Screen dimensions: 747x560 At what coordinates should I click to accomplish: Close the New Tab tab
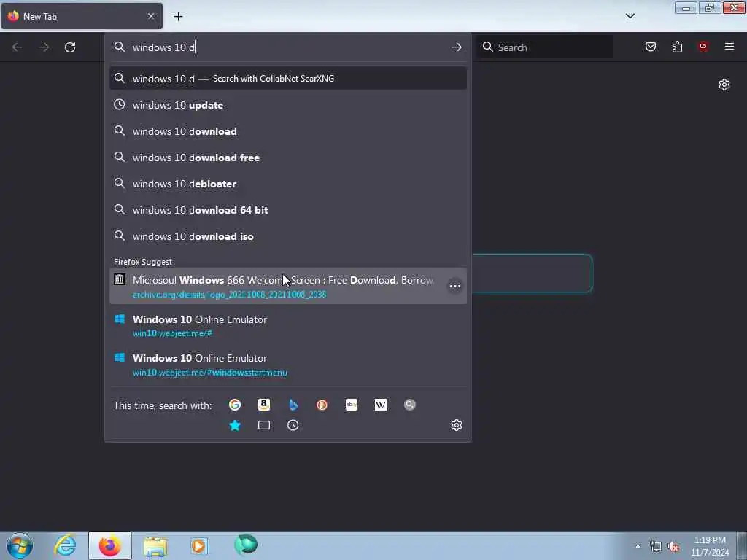pos(151,16)
